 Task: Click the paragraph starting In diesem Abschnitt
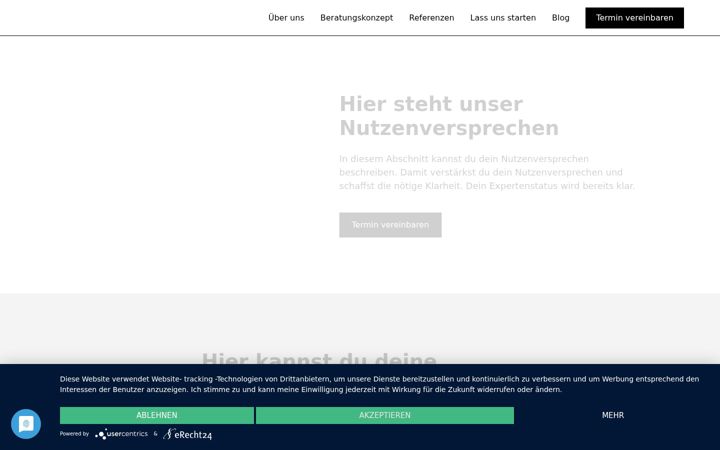(487, 172)
